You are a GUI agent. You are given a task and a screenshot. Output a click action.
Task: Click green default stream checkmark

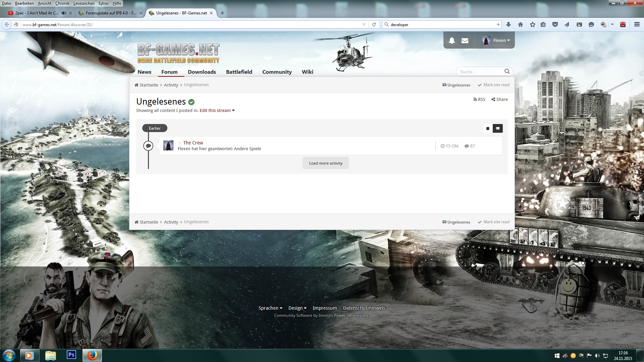click(192, 102)
